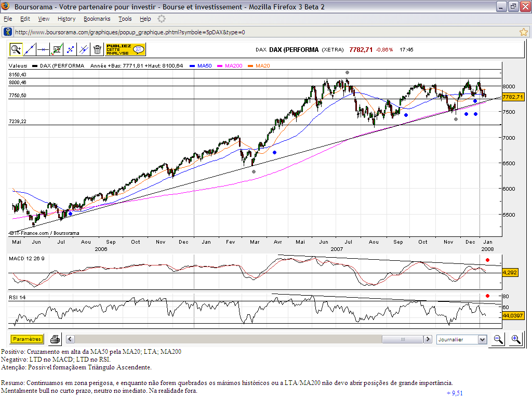This screenshot has width=532, height=399.
Task: Open the View menu
Action: coord(44,19)
